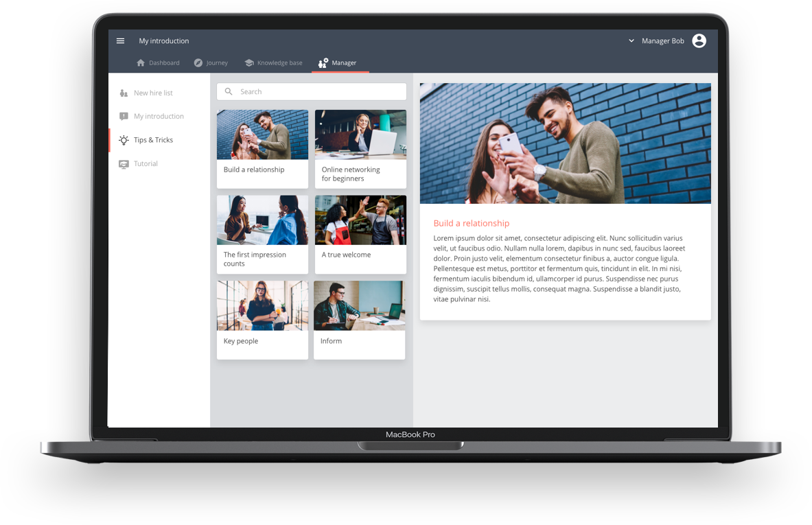Click the Manager Bob avatar icon
Screen dimensions: 812x525
699,41
